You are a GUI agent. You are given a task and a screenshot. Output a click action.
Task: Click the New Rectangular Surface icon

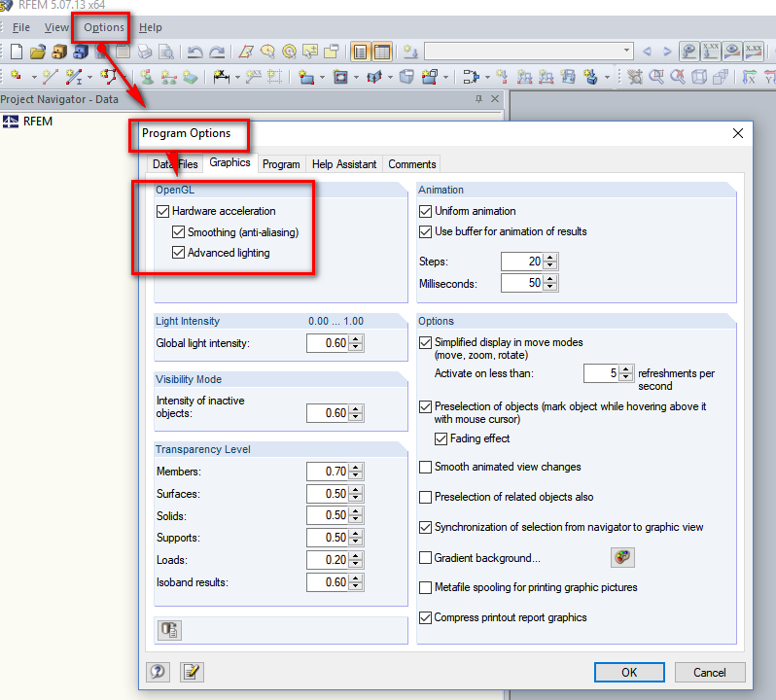[306, 77]
